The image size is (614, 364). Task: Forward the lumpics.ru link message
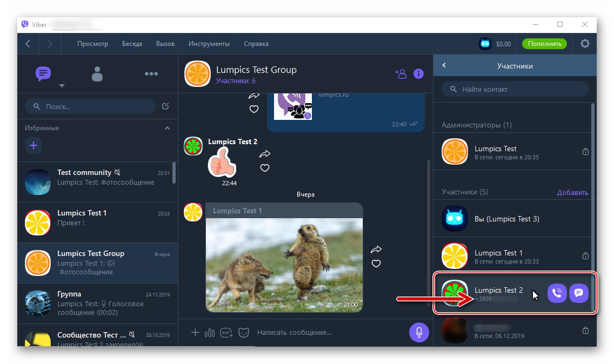[x=253, y=96]
